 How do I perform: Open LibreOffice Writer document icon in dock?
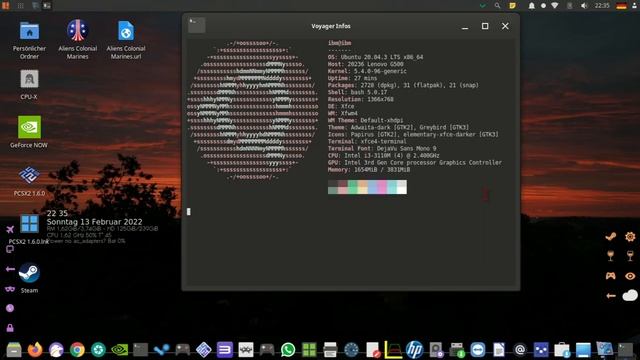499,350
